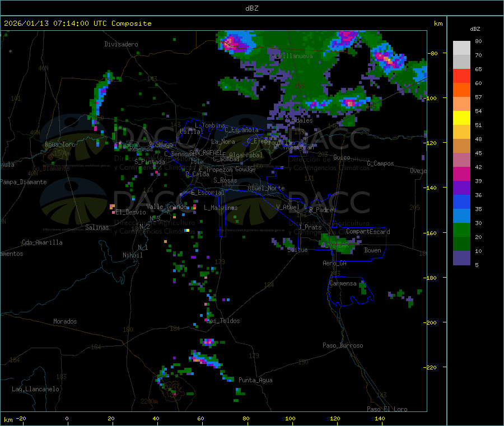Screen dimensions: 504x426
Task: Click the Pampa_Diamante label
Action: click(x=23, y=182)
